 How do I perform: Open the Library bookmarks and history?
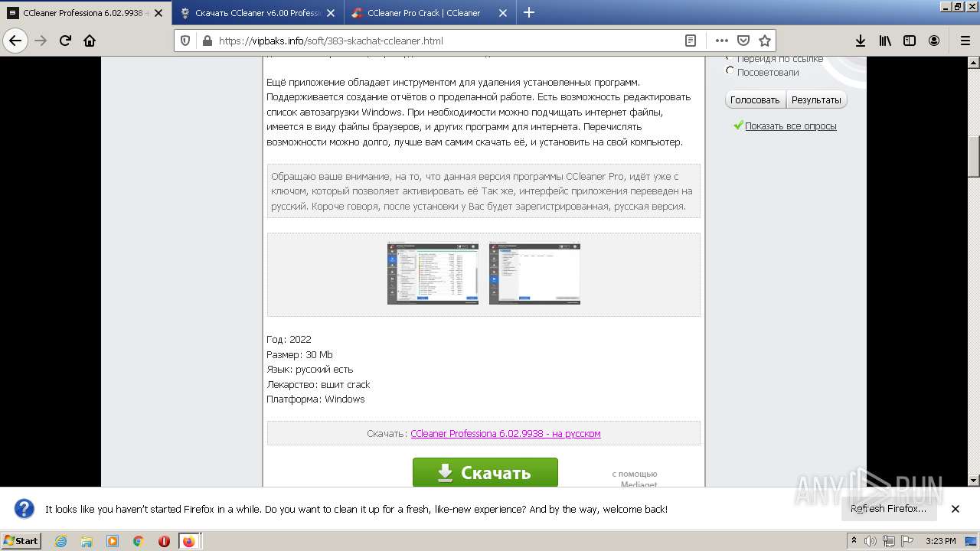point(885,41)
